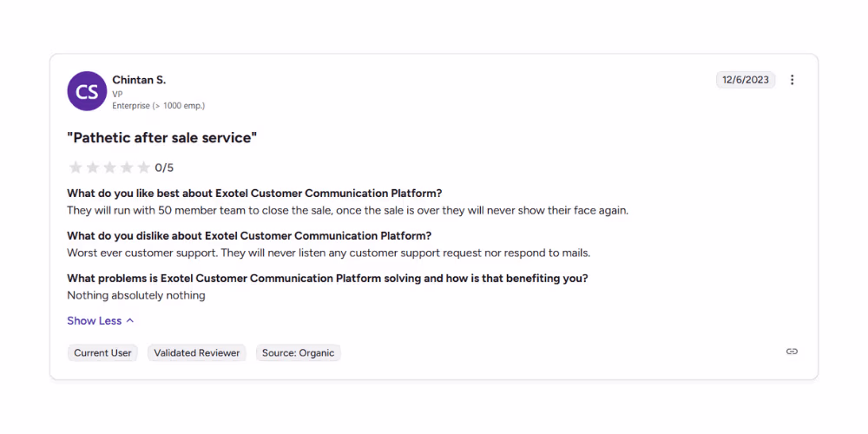The width and height of the screenshot is (868, 434).
Task: Select the Current User tag
Action: 102,353
